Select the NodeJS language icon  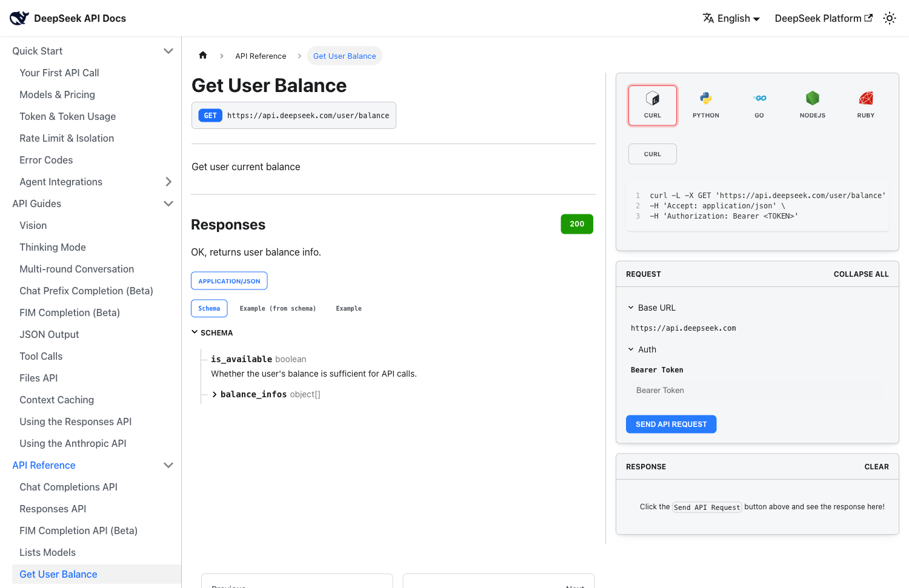tap(813, 105)
